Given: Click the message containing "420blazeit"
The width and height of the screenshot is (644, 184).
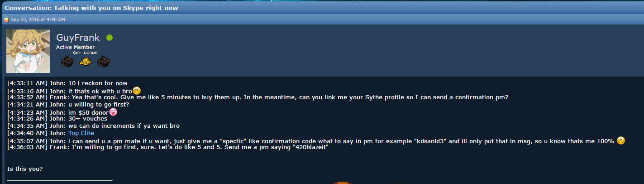Looking at the screenshot, I should click(167, 147).
